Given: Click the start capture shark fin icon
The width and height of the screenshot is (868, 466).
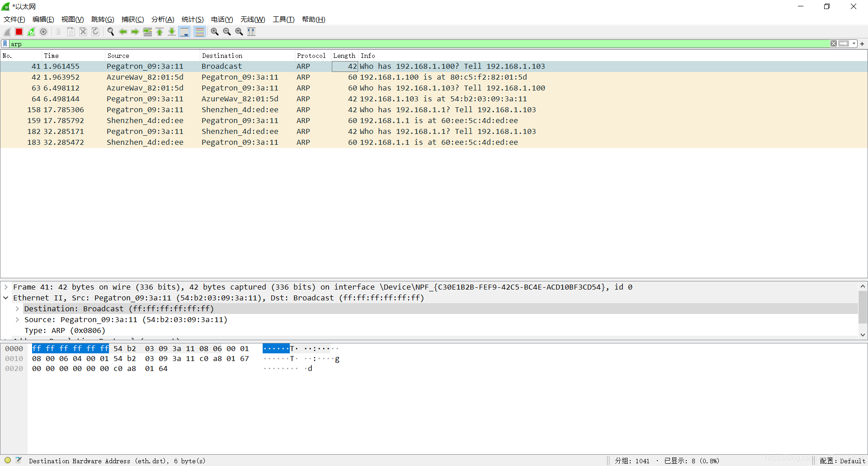Looking at the screenshot, I should pyautogui.click(x=7, y=32).
